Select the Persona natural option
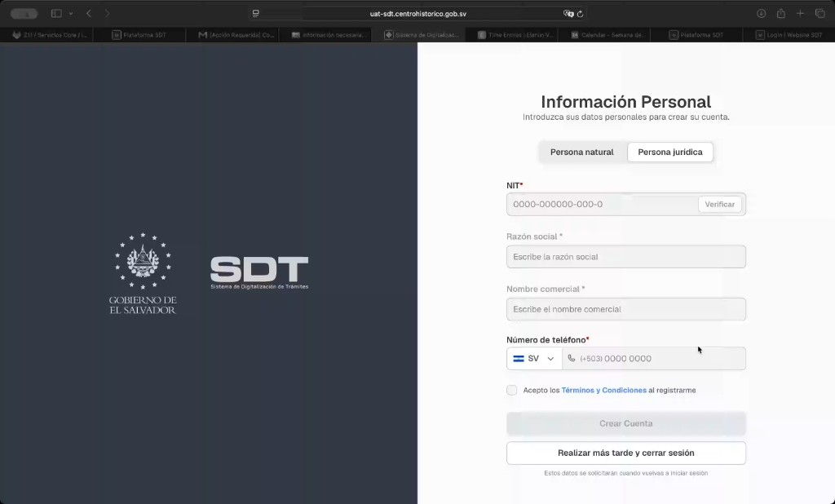Viewport: 835px width, 504px height. [582, 153]
